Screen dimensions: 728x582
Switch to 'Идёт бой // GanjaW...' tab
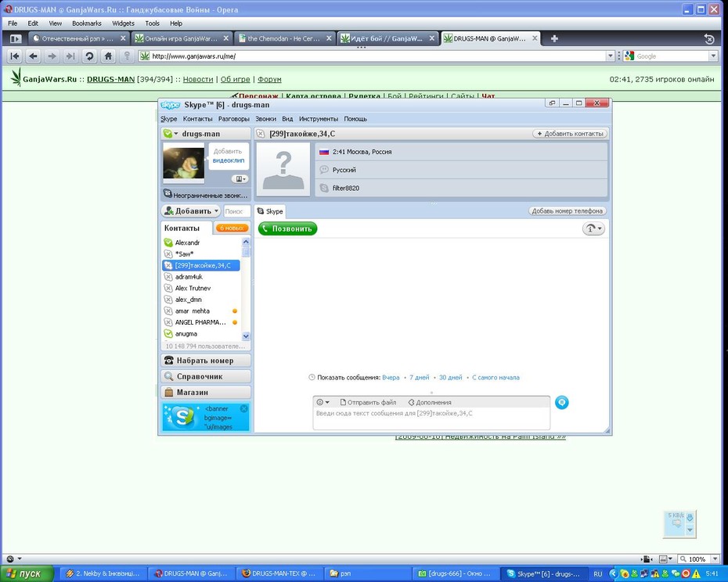(387, 38)
